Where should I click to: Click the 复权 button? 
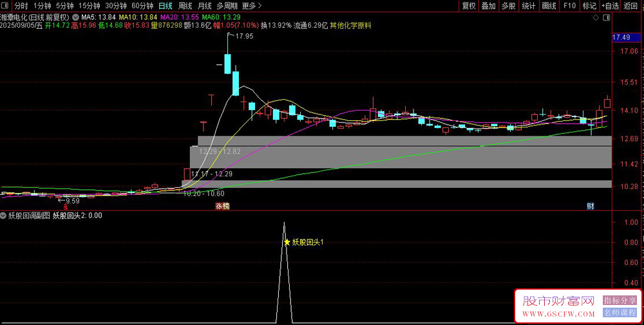pyautogui.click(x=469, y=6)
